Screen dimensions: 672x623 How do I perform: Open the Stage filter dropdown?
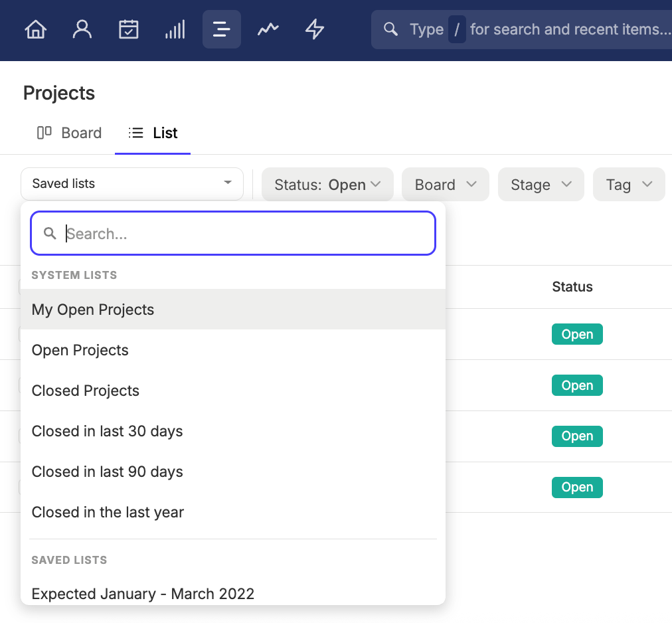[x=541, y=185]
